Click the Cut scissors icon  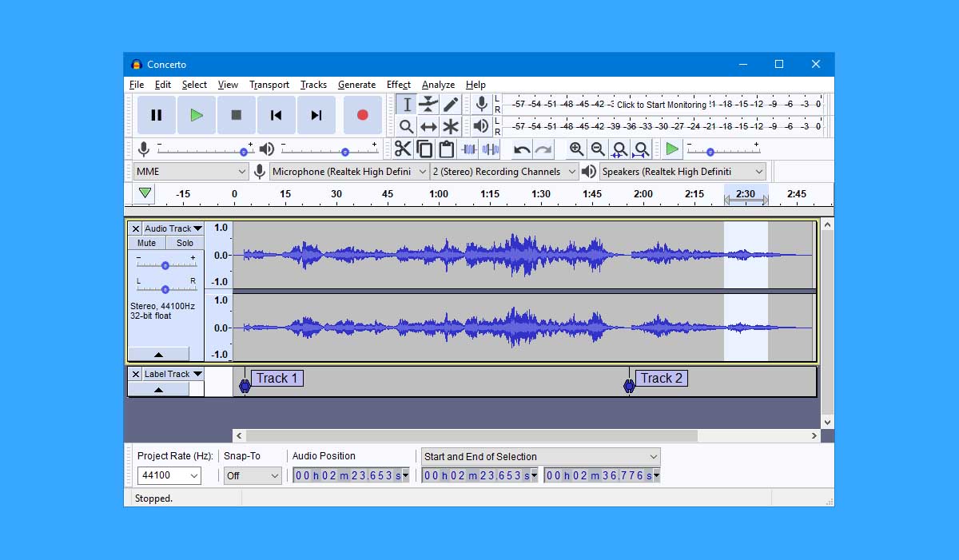[x=403, y=149]
